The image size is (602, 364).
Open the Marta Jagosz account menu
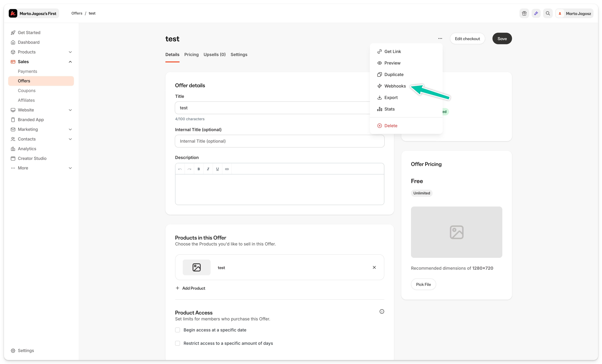tap(574, 13)
